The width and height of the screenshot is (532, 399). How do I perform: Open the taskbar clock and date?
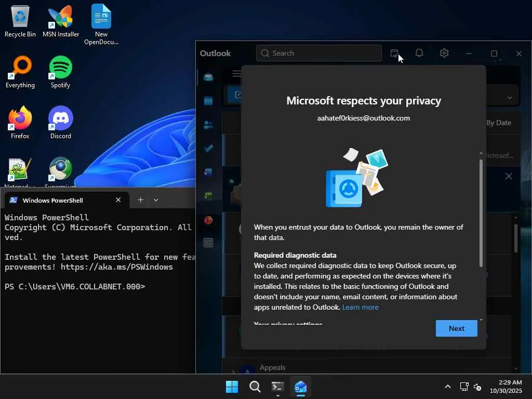tap(506, 387)
